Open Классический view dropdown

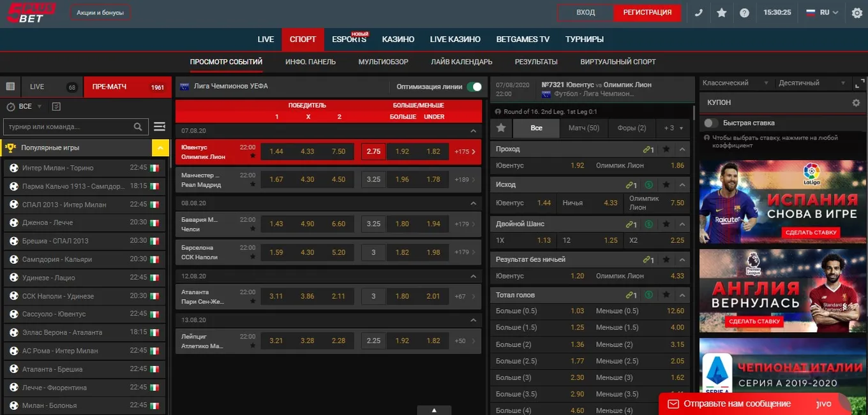click(736, 83)
